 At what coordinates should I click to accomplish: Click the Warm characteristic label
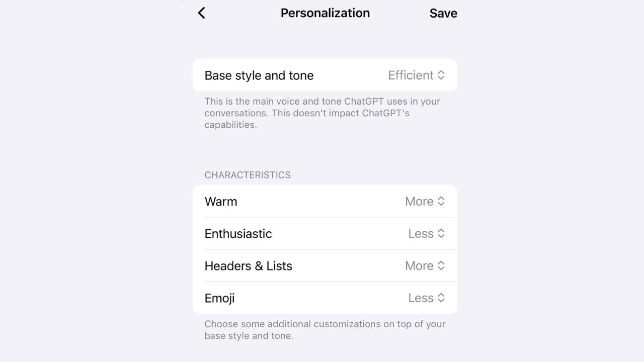tap(221, 201)
